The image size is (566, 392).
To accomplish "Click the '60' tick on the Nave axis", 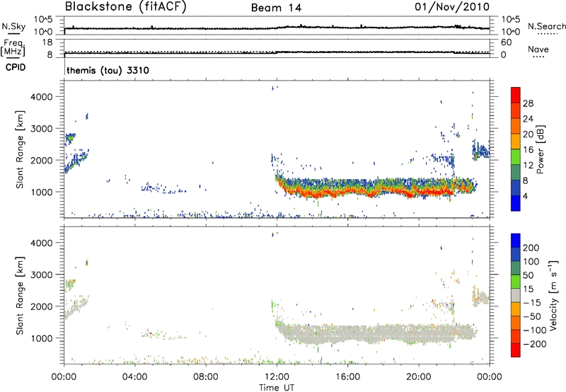I will tap(506, 42).
